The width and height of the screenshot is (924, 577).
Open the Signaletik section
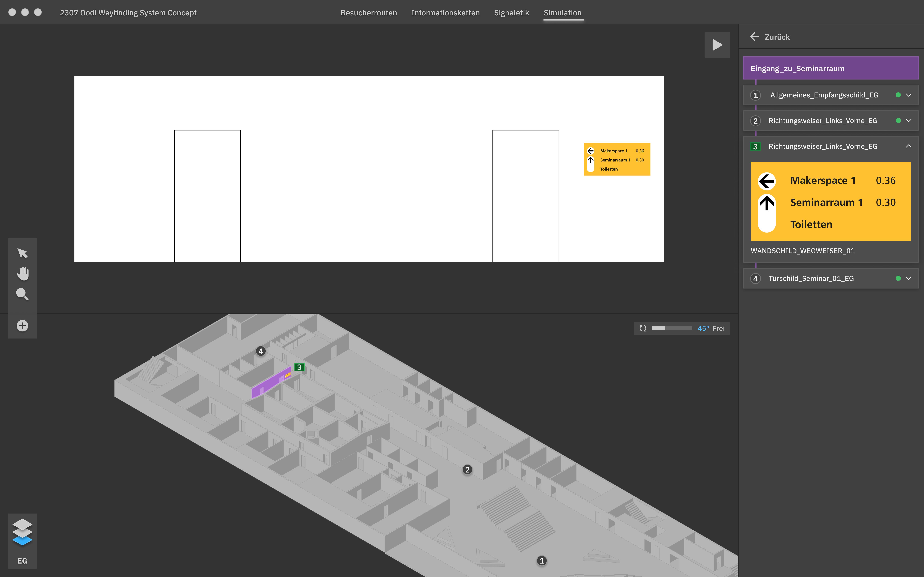coord(511,13)
